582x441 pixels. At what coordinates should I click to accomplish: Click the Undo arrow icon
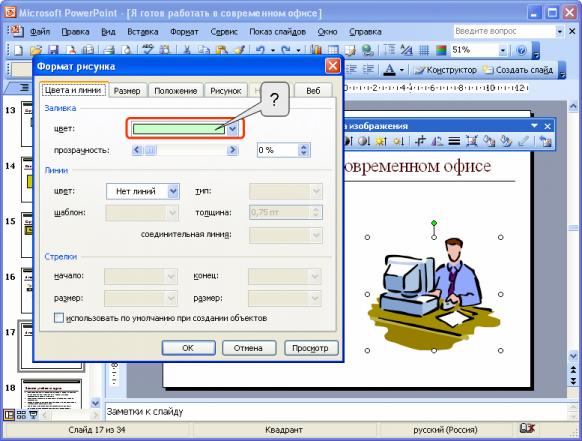[260, 50]
